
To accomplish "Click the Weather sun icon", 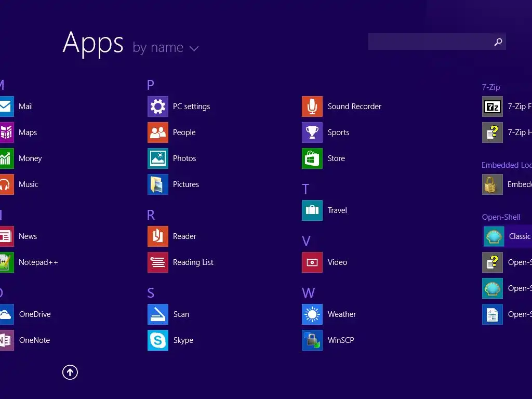I will pyautogui.click(x=312, y=314).
